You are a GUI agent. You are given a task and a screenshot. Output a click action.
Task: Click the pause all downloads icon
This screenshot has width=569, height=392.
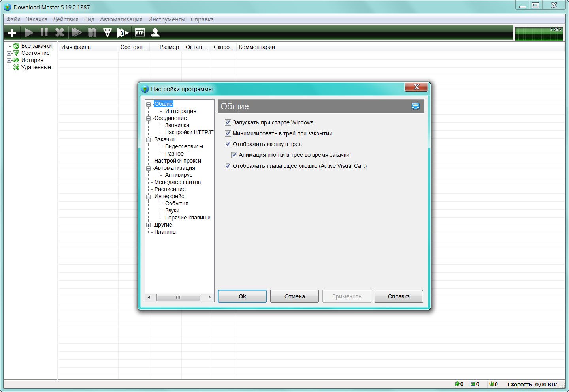click(92, 32)
